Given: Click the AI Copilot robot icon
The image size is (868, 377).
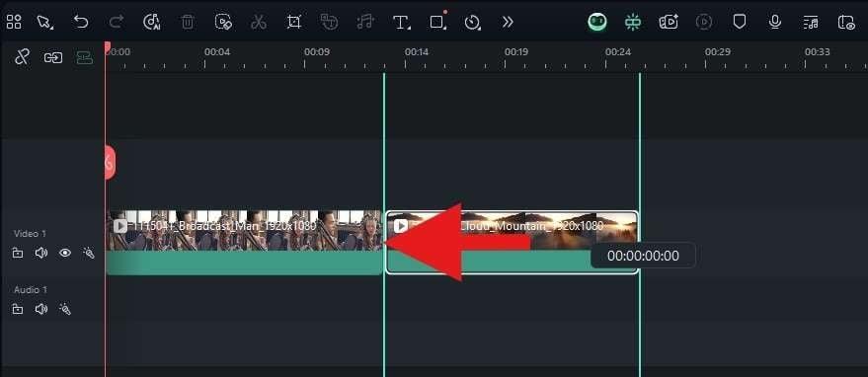Looking at the screenshot, I should point(597,22).
